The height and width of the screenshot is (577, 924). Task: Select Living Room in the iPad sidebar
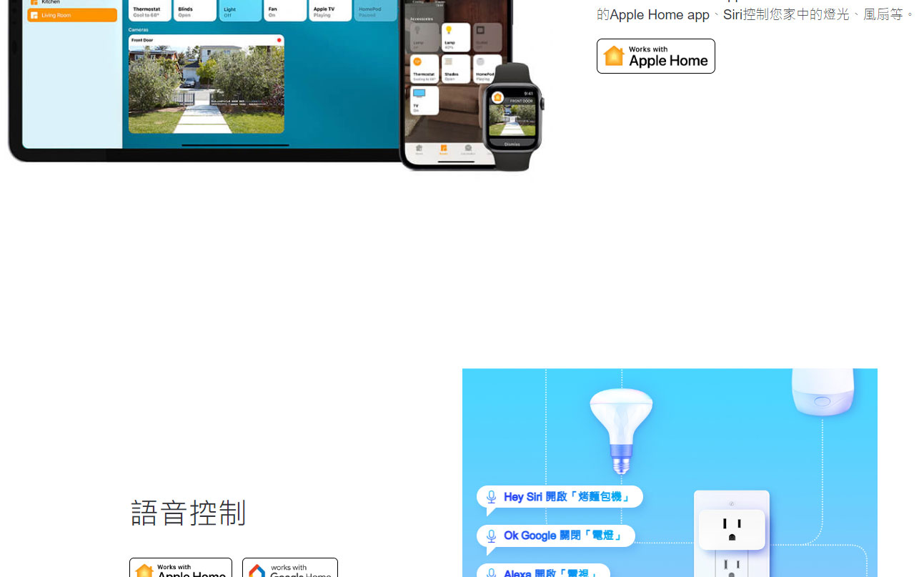(72, 15)
